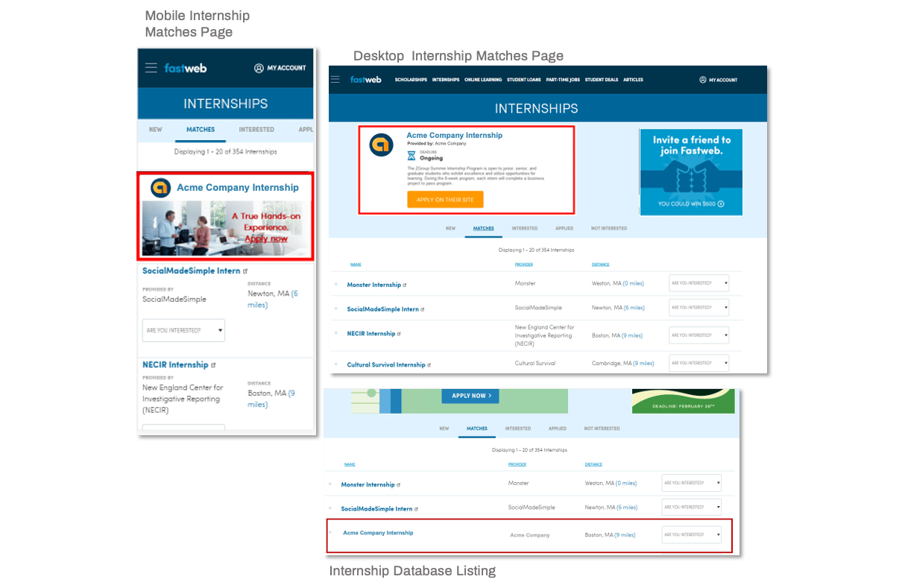
Task: Open the hamburger menu on the desktop page
Action: point(335,79)
